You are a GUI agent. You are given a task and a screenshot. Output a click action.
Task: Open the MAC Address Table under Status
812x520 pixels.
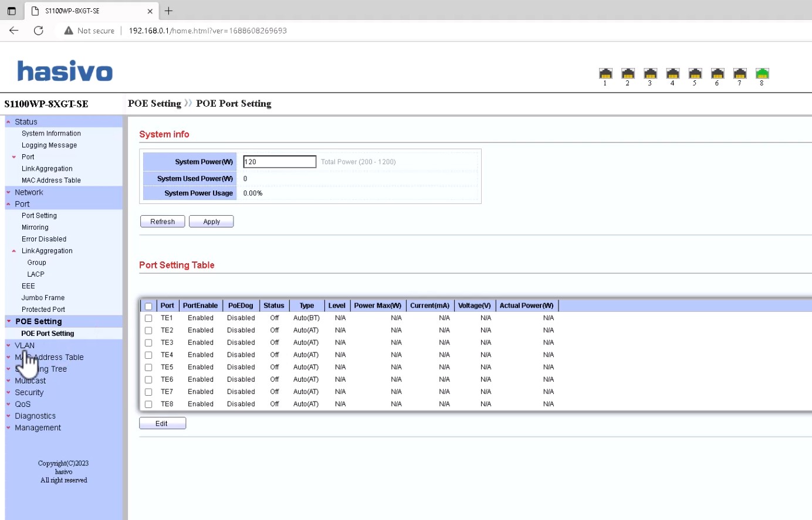pyautogui.click(x=51, y=181)
